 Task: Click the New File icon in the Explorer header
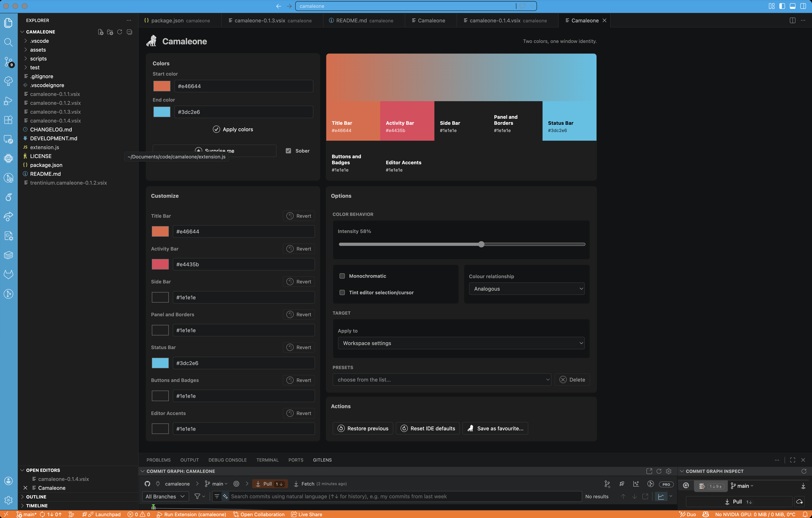[x=100, y=32]
